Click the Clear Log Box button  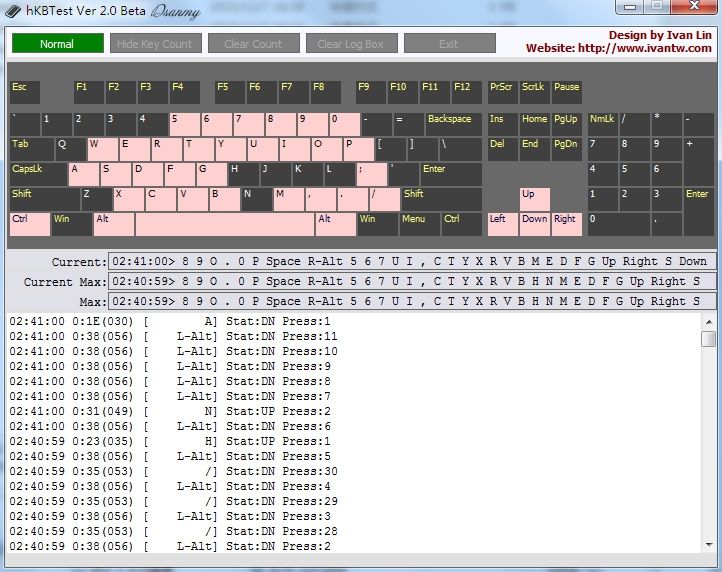(x=351, y=43)
